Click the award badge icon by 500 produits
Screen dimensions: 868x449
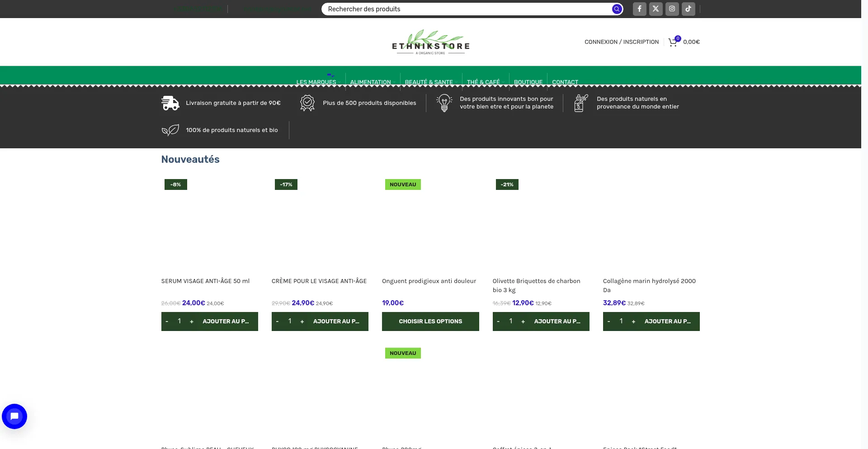307,103
